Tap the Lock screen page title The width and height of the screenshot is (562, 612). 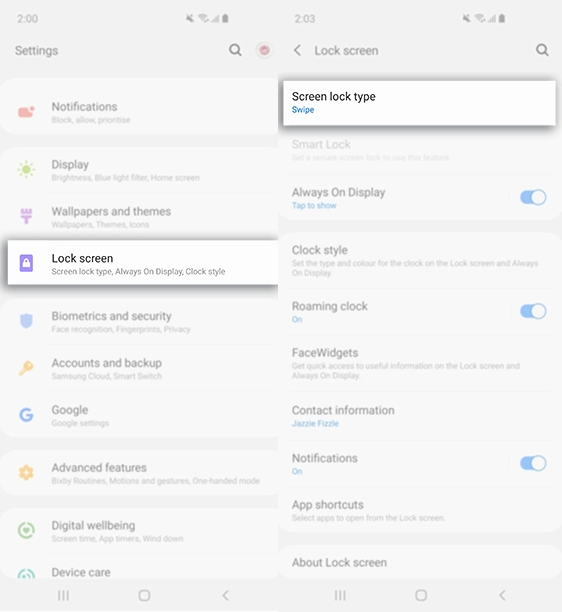(347, 50)
